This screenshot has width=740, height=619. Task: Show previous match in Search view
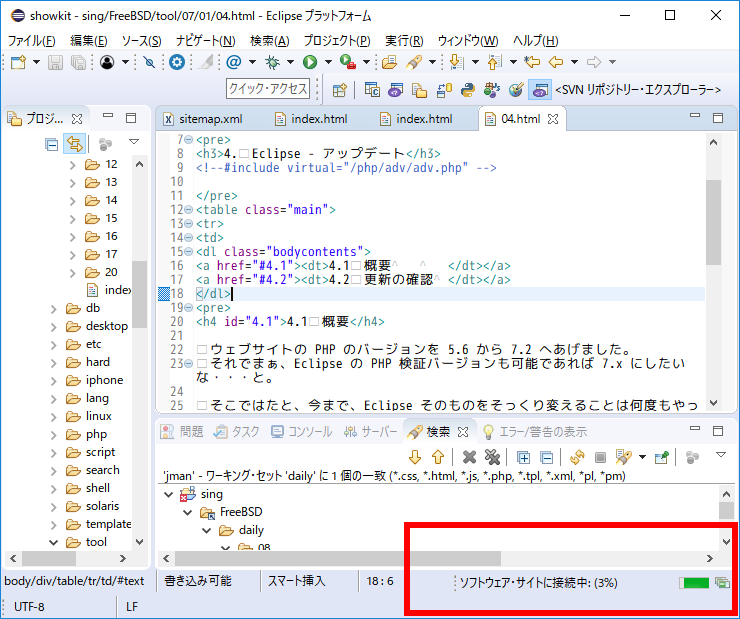coord(438,457)
